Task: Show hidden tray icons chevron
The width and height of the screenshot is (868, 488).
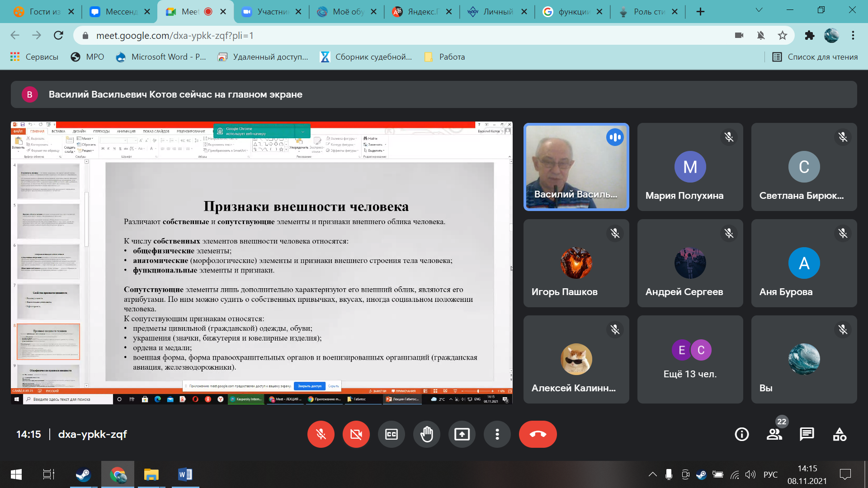Action: pyautogui.click(x=653, y=474)
